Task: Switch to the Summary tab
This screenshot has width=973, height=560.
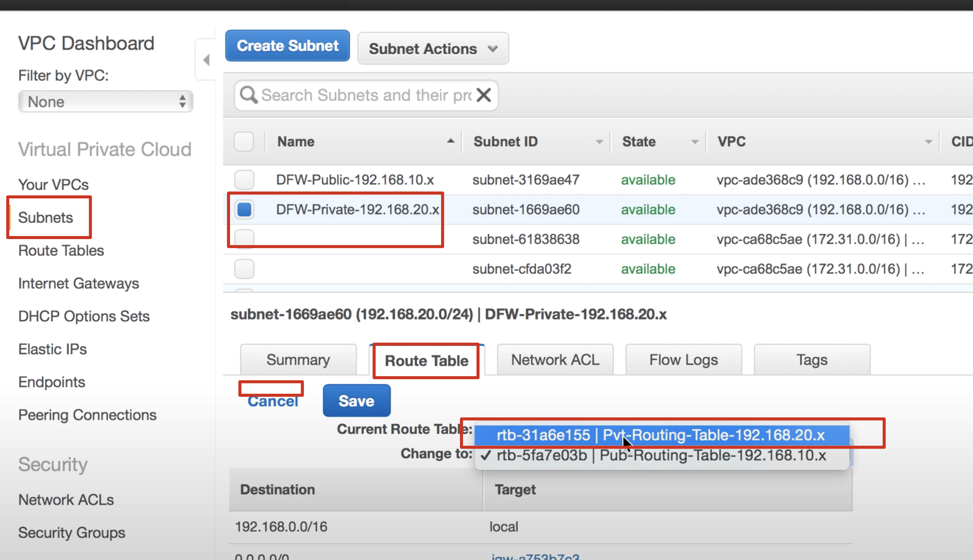Action: (298, 360)
